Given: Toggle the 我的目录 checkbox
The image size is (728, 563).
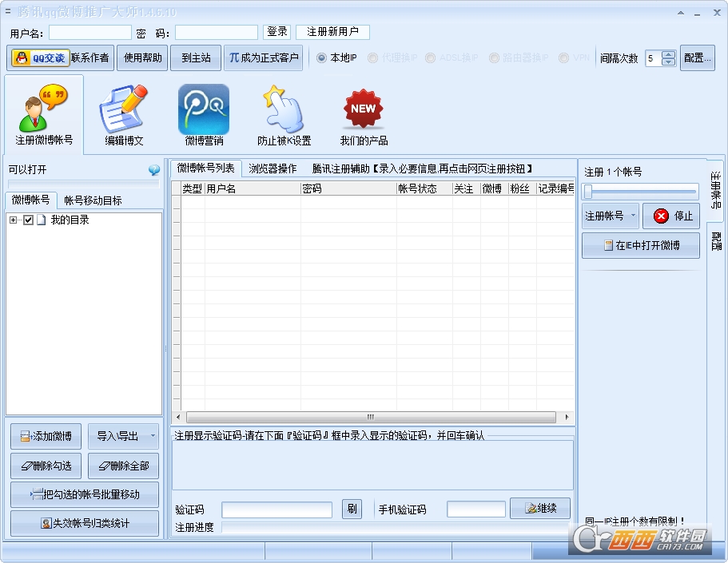Looking at the screenshot, I should [28, 220].
